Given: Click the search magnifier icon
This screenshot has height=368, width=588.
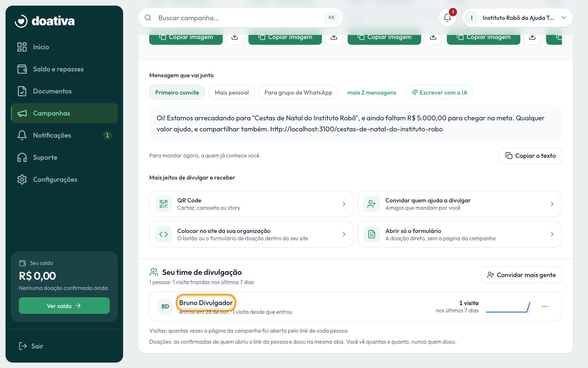Looking at the screenshot, I should (x=148, y=18).
